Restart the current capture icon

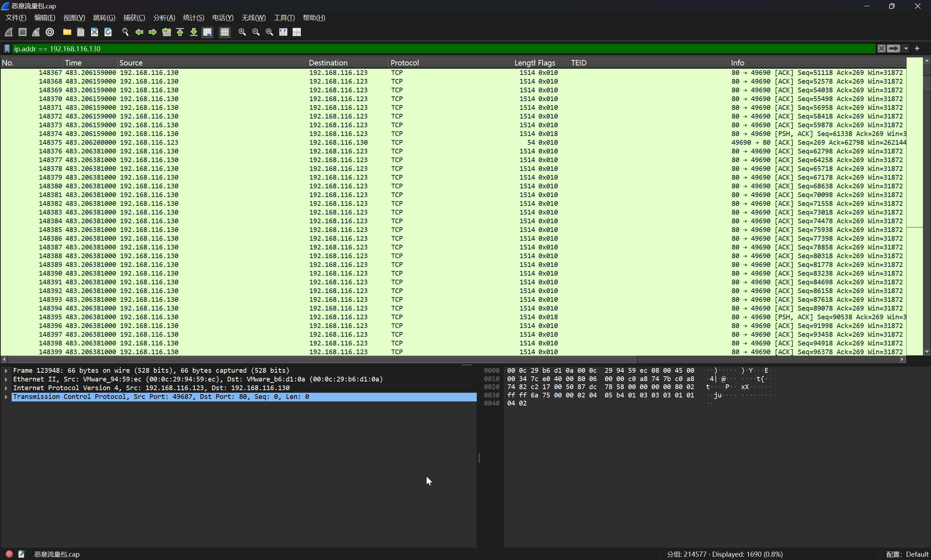pyautogui.click(x=36, y=32)
